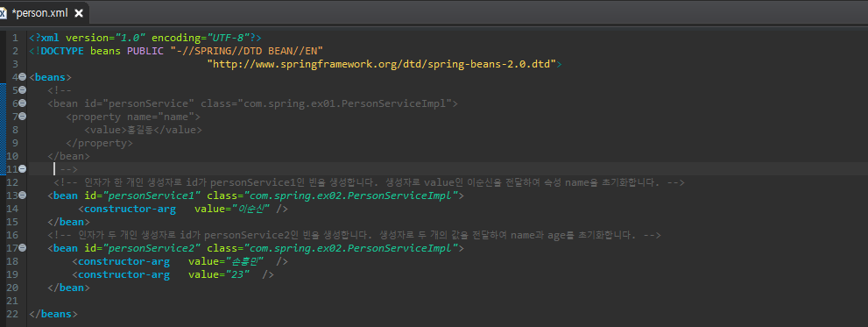868x327 pixels.
Task: Click the closing </bean> tag on line 15
Action: pyautogui.click(x=68, y=223)
